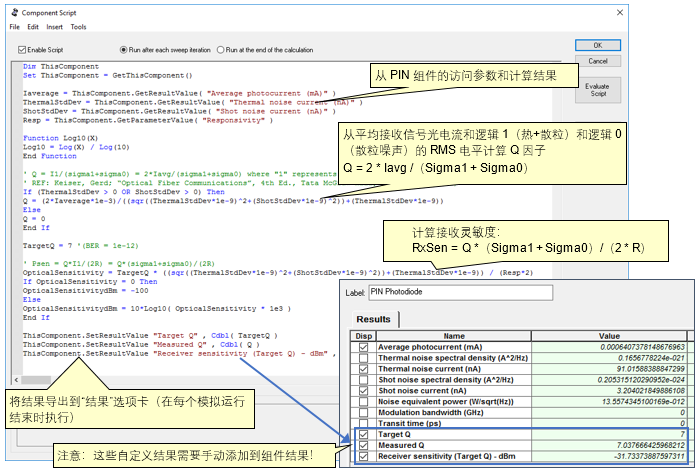This screenshot has width=699, height=471.
Task: Select the Target Q row name
Action: click(x=395, y=434)
